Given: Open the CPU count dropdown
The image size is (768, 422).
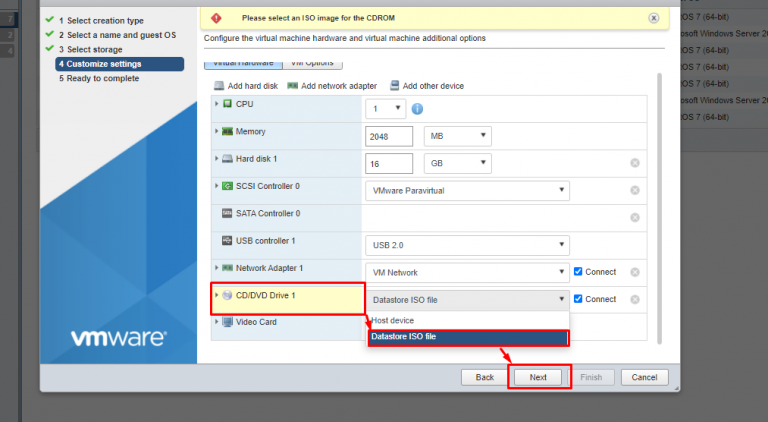Looking at the screenshot, I should [385, 109].
